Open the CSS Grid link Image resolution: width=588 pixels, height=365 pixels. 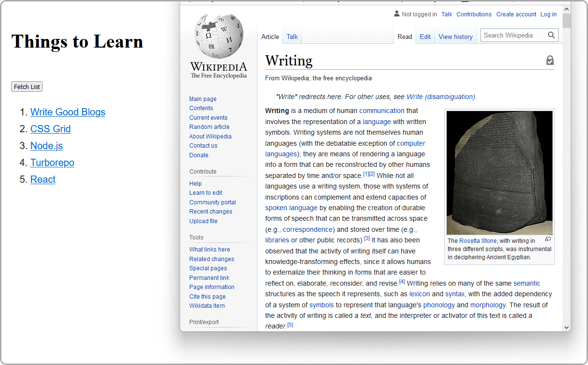point(50,129)
